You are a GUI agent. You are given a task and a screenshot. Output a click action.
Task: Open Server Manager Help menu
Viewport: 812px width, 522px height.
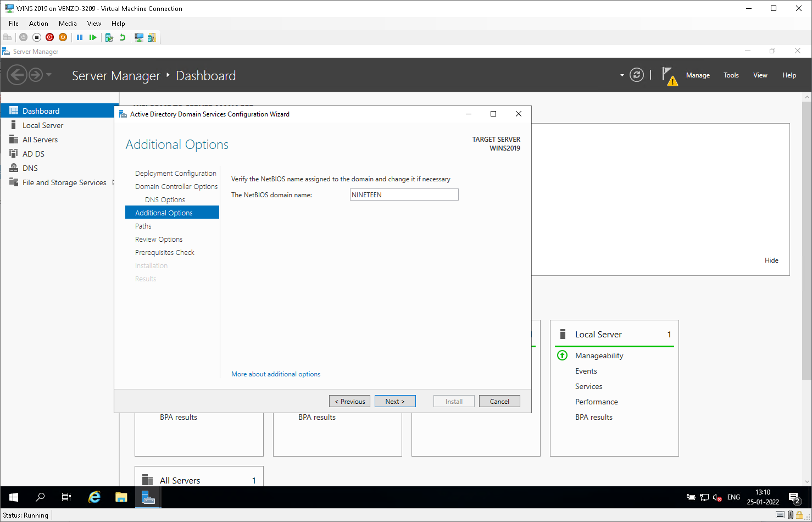click(789, 75)
